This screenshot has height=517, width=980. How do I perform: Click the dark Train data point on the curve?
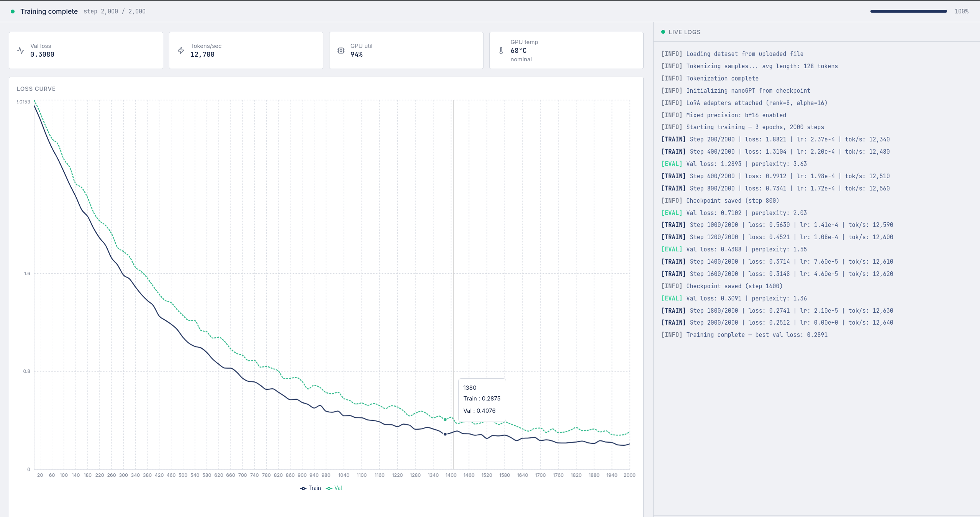445,434
